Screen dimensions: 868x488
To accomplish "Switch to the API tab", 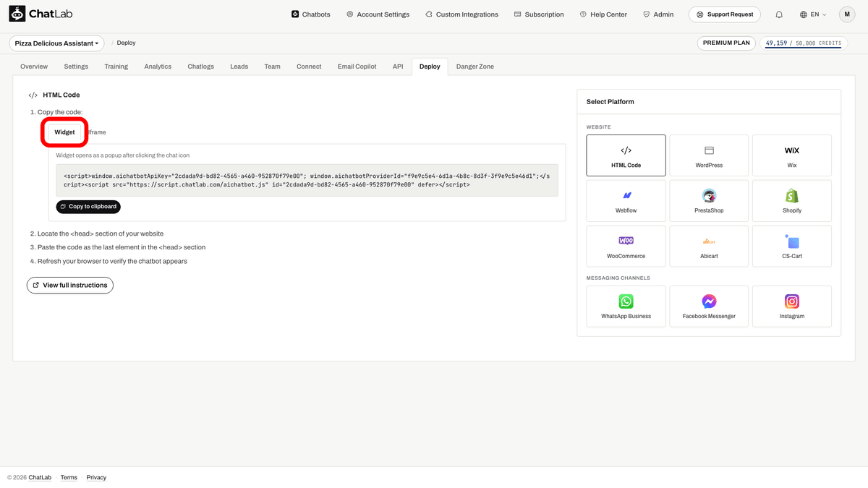I will [x=398, y=67].
